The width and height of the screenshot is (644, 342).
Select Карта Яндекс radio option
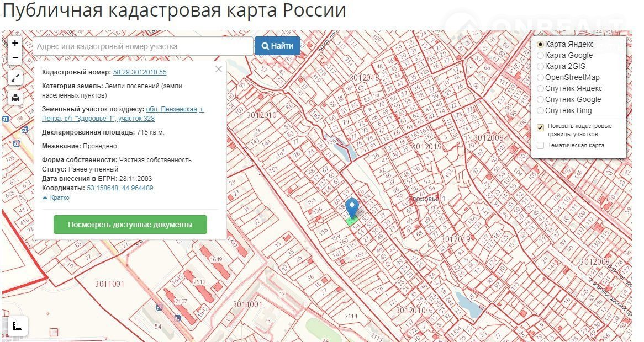[541, 44]
